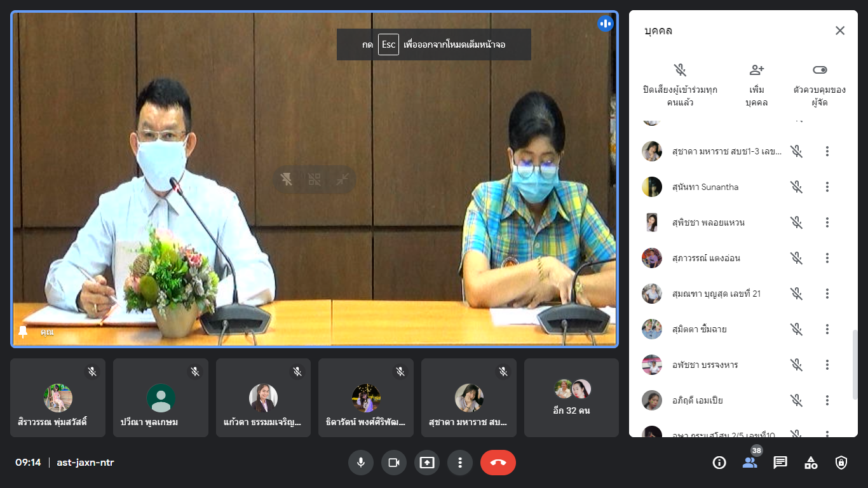
Task: Click the name อภิฤดี เอมเปีย in the list
Action: tap(698, 400)
